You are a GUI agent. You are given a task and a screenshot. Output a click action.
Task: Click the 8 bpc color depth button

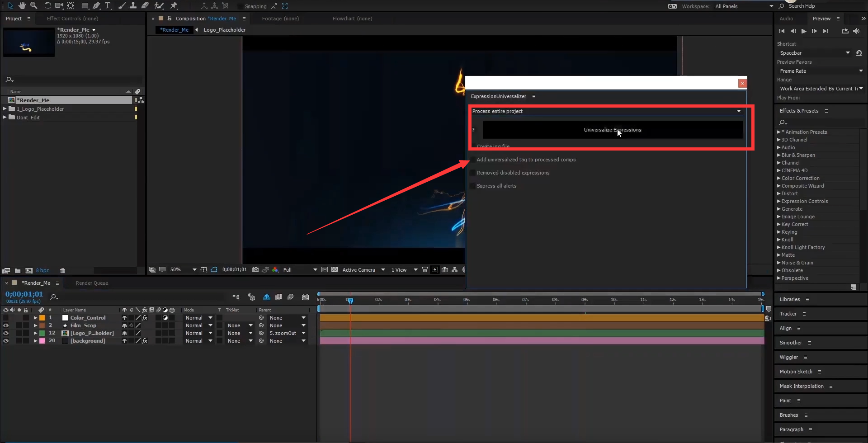pos(42,271)
